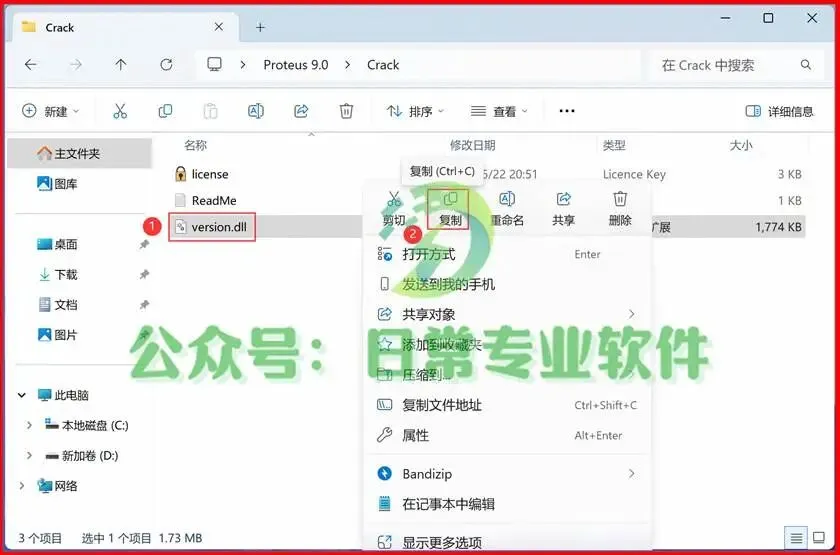The width and height of the screenshot is (840, 555).
Task: Open the 排序 (Sort) dropdown
Action: pyautogui.click(x=415, y=111)
